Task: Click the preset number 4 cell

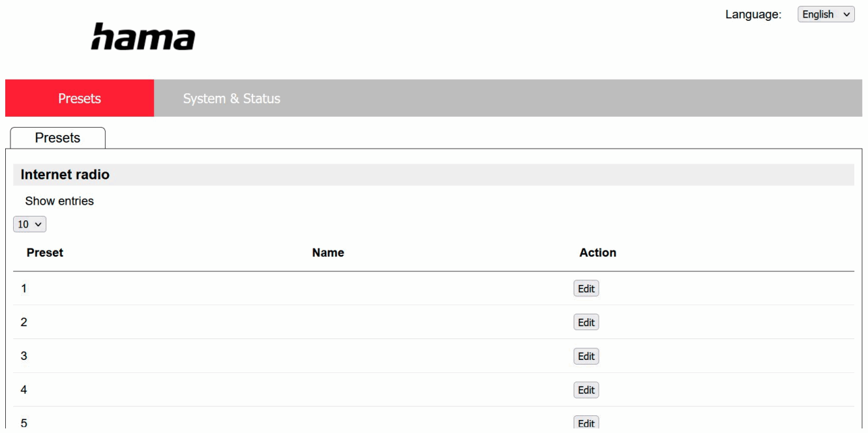Action: tap(24, 390)
